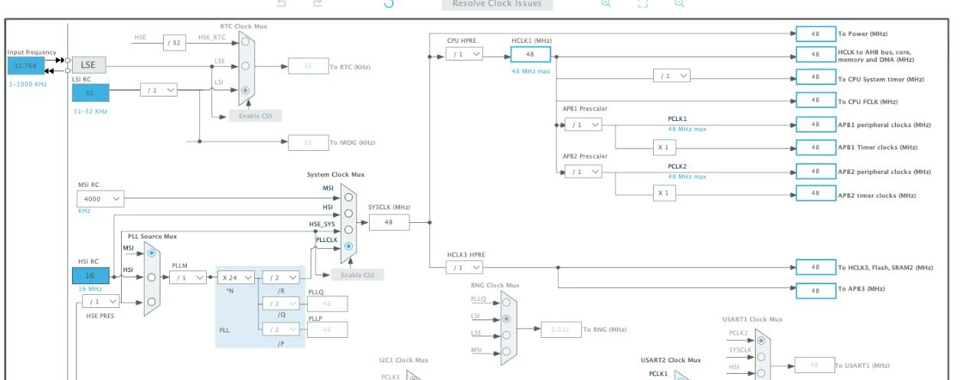
Task: Select HSI in PLL Source Mux
Action: (151, 277)
